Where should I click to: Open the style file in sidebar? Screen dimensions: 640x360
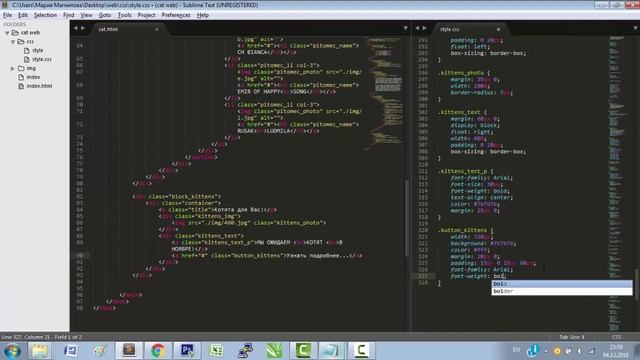coord(38,50)
